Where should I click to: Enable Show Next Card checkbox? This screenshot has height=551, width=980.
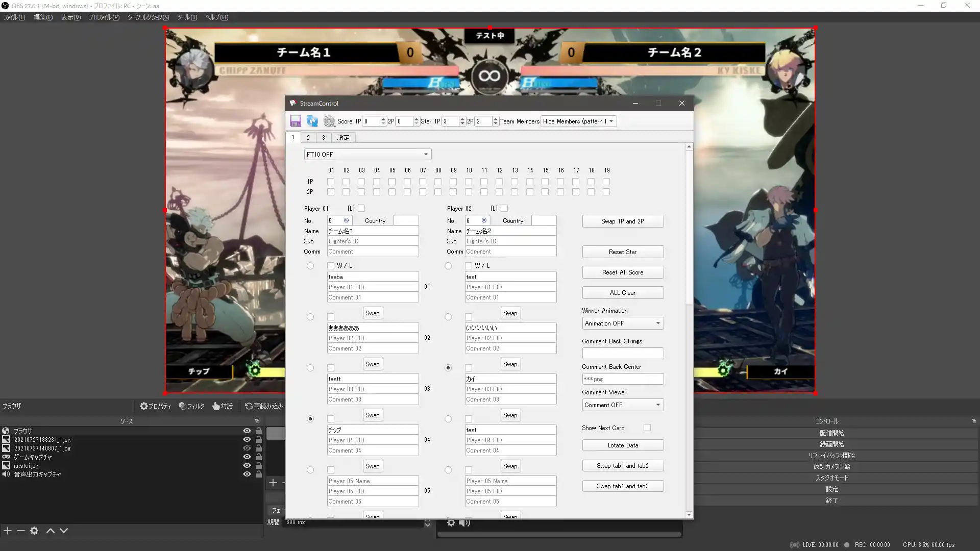(x=647, y=428)
